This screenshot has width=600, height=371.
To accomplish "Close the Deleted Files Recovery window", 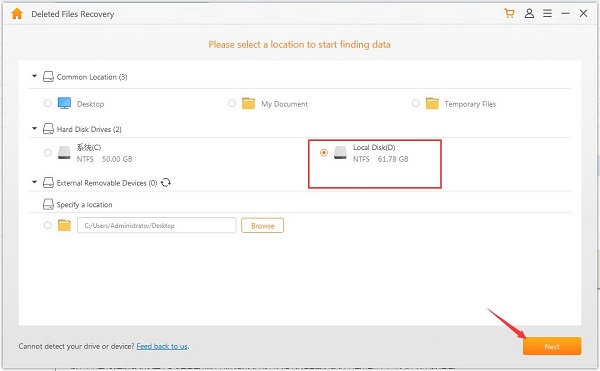I will 583,14.
